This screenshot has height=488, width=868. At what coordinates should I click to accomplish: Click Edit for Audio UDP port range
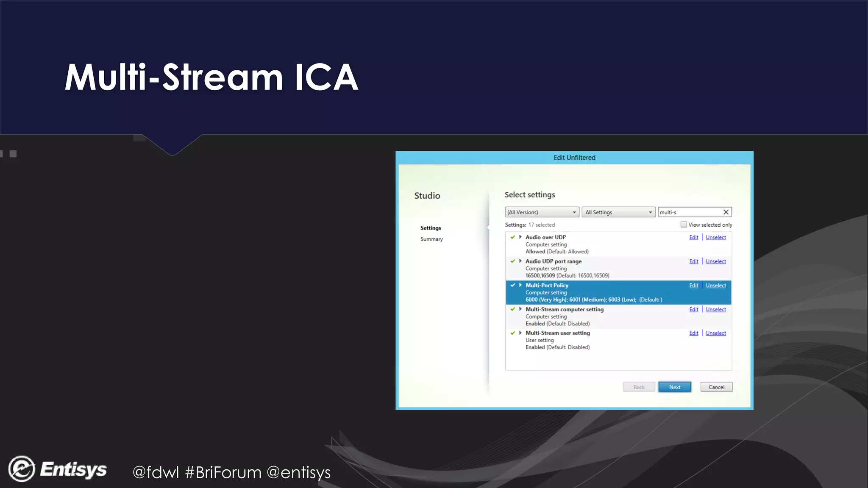point(693,261)
